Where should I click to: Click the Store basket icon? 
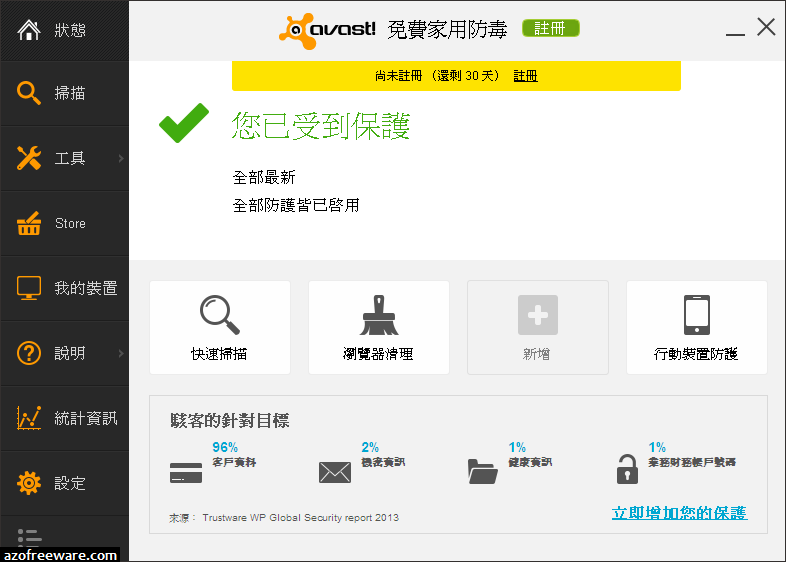[29, 223]
